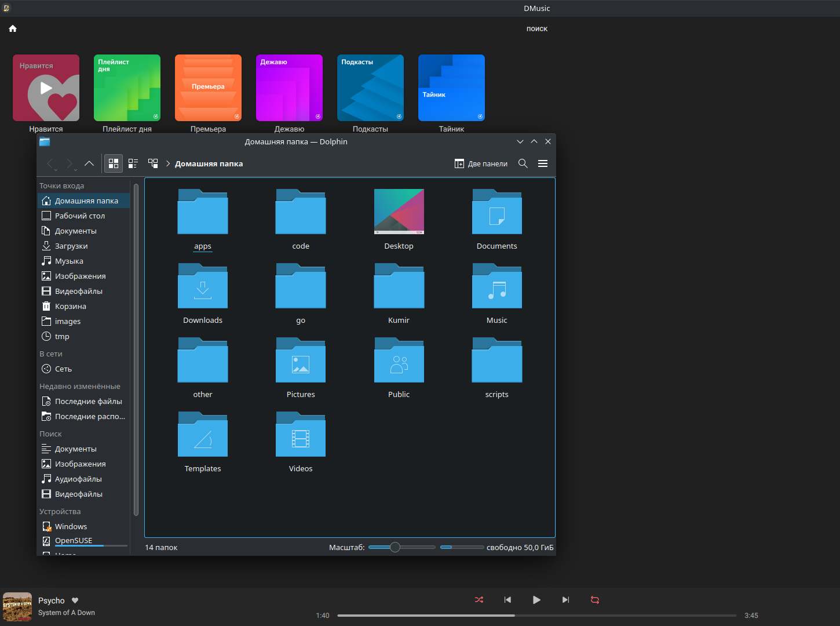Viewport: 840px width, 626px height.
Task: Open the Тайник playlist tile
Action: coord(451,88)
